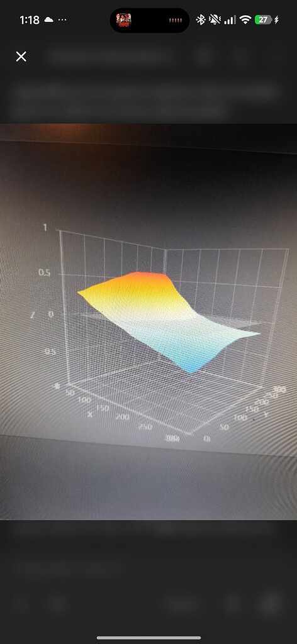Tap the orange audio waveform in Dynamic Island

(x=176, y=20)
